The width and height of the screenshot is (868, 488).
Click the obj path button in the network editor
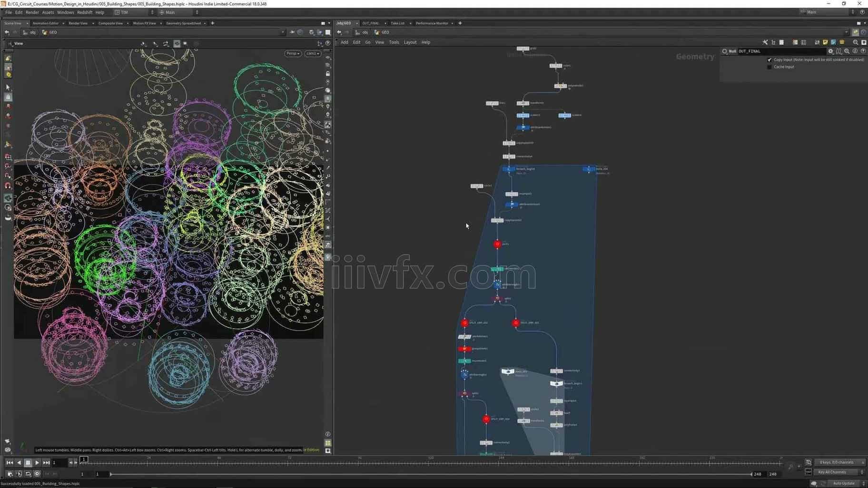pos(363,32)
